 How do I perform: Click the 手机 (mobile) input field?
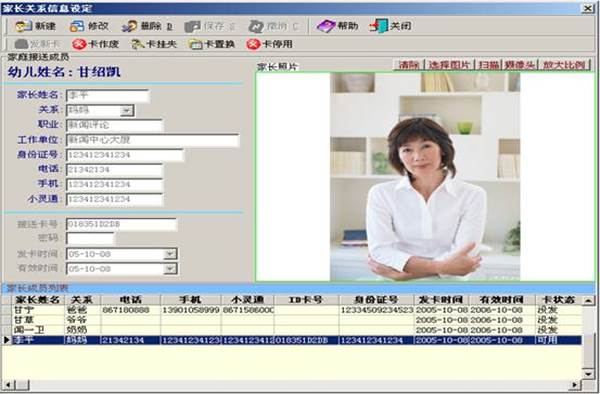(x=114, y=185)
